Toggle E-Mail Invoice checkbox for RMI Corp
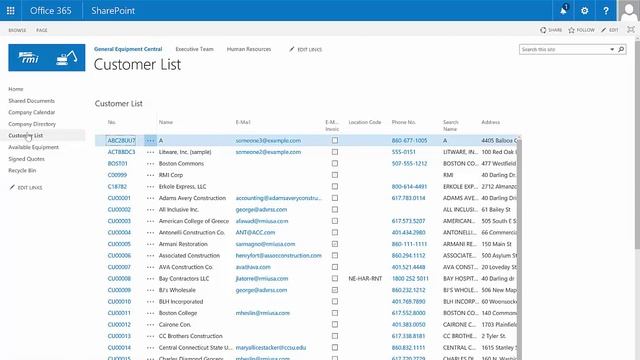The width and height of the screenshot is (640, 360). (335, 175)
